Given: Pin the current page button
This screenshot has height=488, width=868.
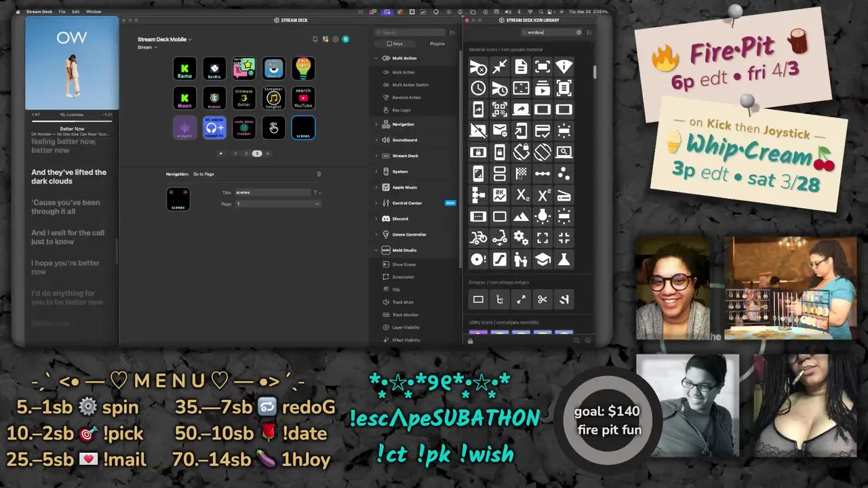Looking at the screenshot, I should click(x=220, y=154).
